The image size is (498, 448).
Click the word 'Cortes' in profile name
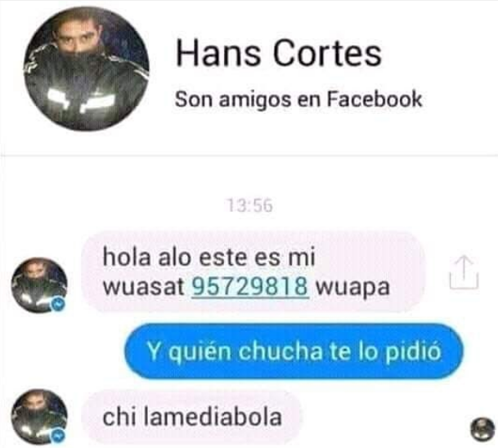(327, 53)
